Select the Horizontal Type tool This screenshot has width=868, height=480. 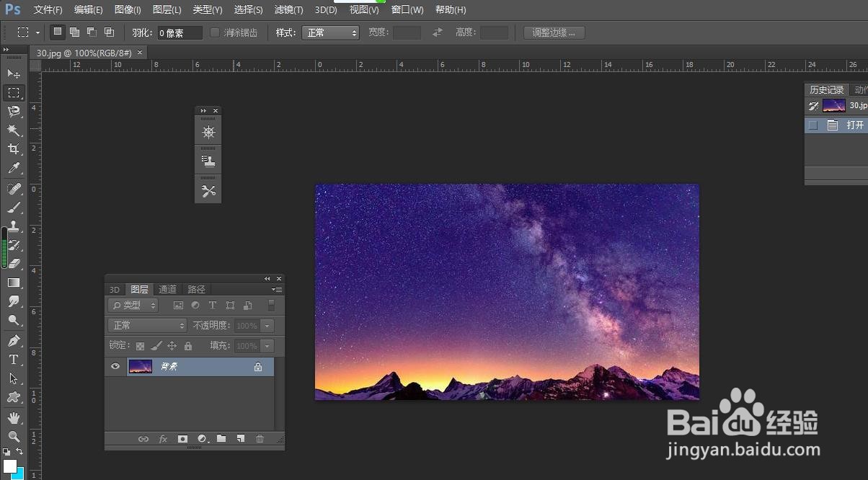[14, 359]
